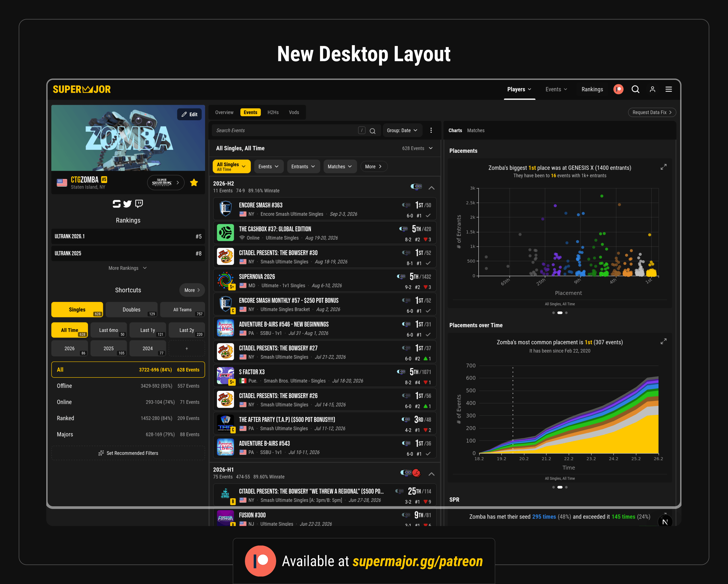728x584 pixels.
Task: Expand the More Rankings section
Action: 128,268
